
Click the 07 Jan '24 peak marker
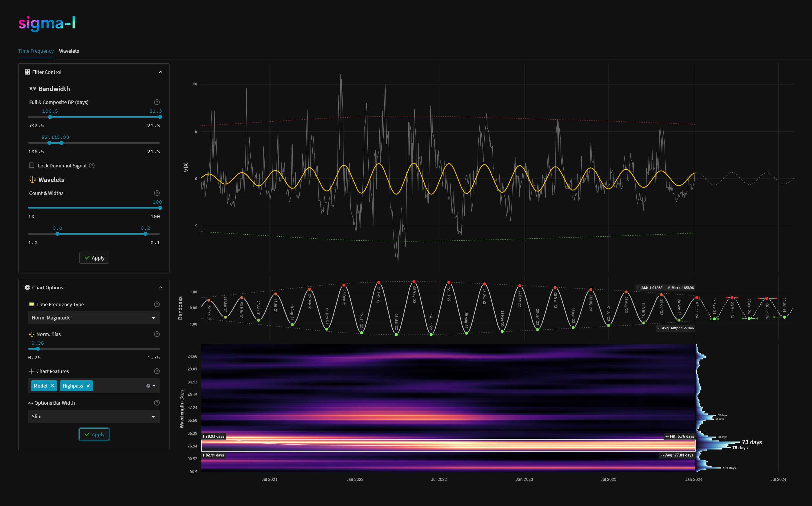(696, 297)
